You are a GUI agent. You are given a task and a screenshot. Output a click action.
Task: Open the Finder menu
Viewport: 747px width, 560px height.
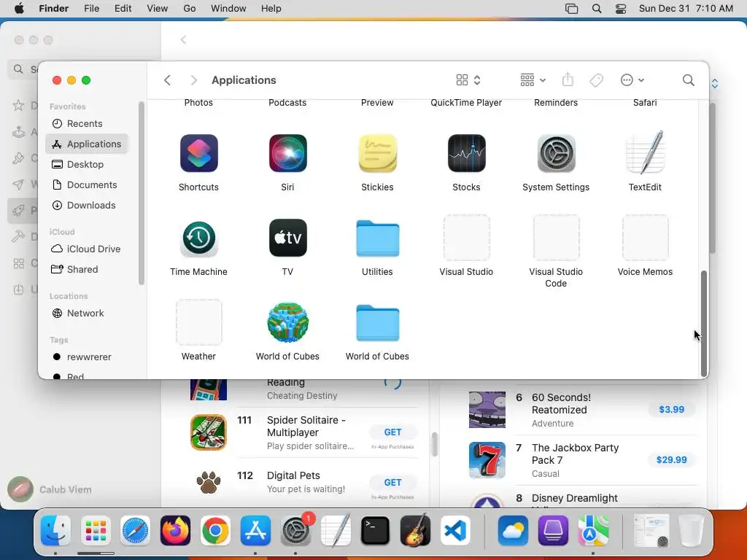53,9
